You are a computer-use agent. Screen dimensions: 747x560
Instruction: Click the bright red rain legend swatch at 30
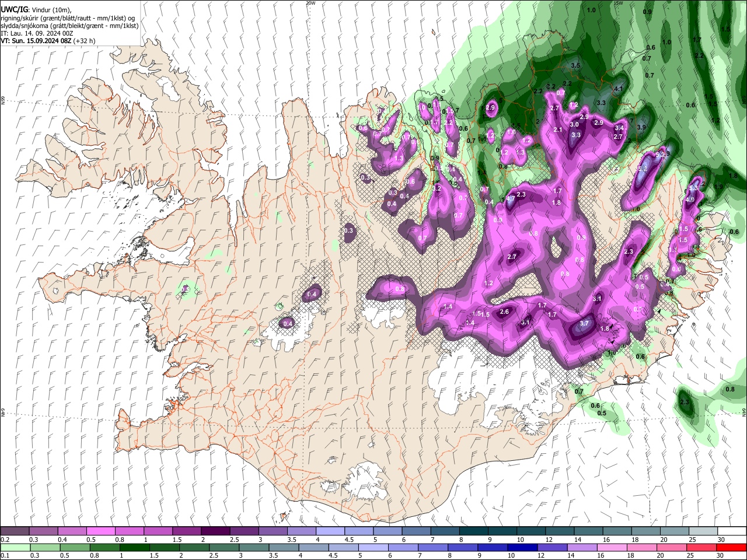[x=731, y=547]
